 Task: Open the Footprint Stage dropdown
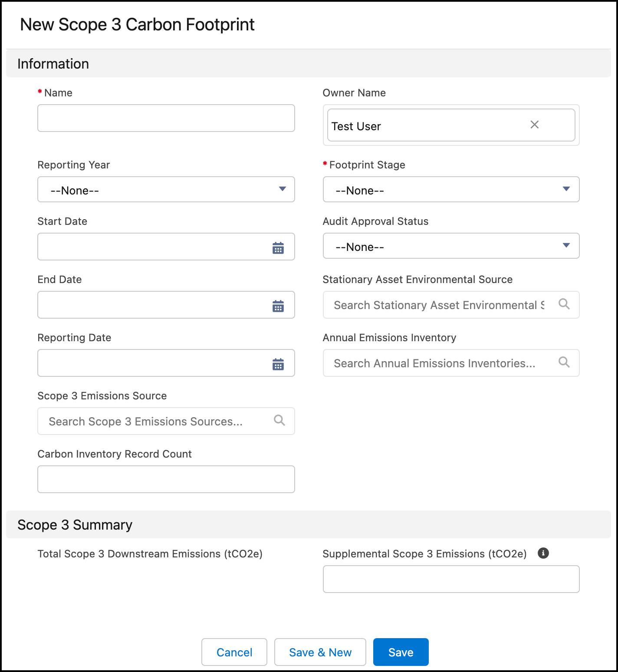(451, 189)
